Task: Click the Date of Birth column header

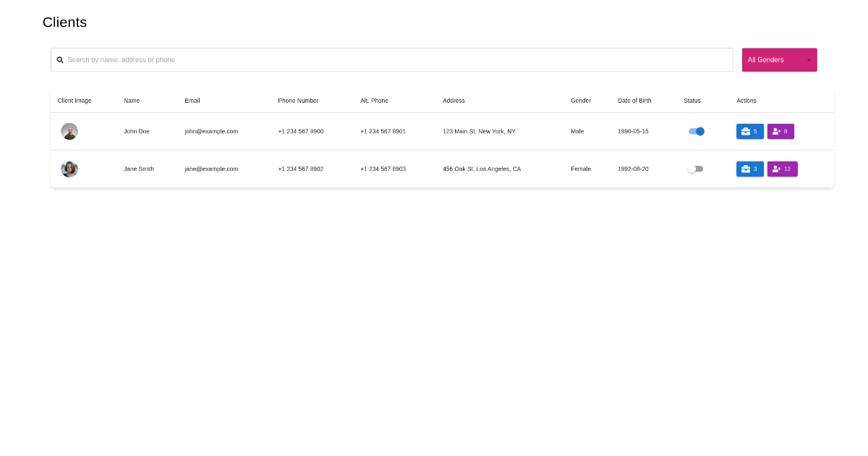Action: [634, 101]
